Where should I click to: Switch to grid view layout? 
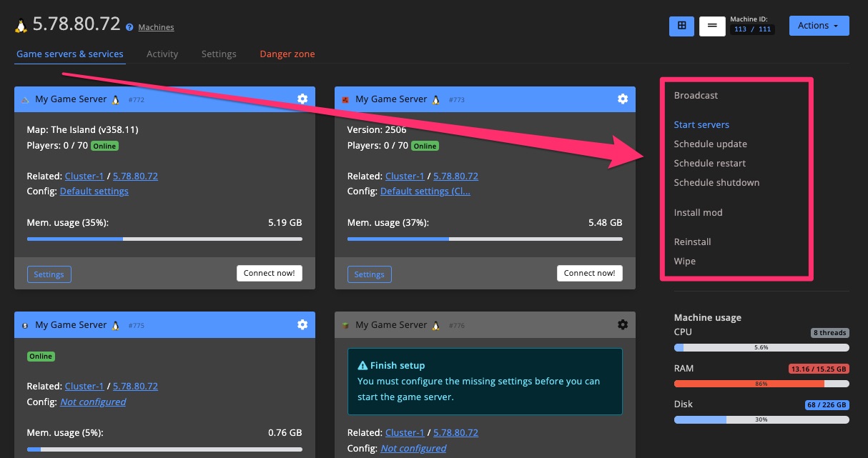pos(681,26)
